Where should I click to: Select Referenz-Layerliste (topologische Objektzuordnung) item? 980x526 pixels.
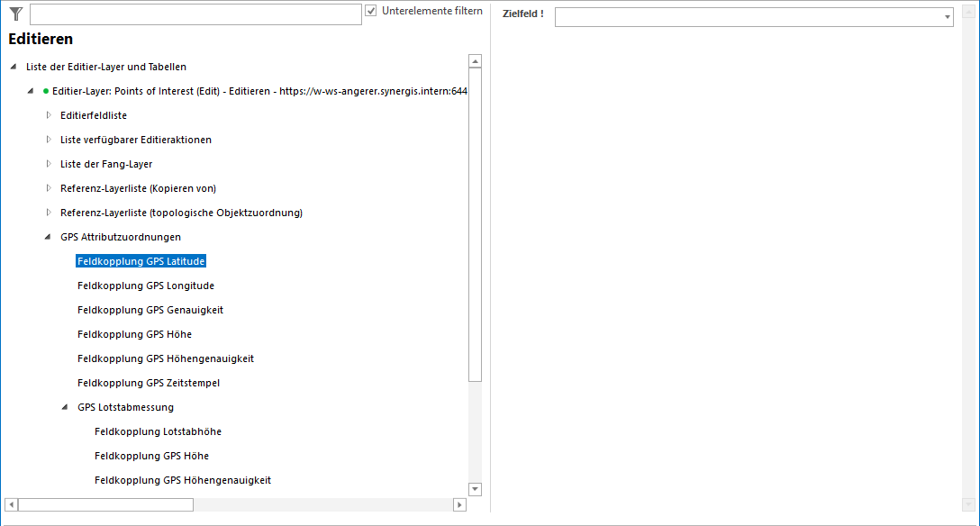[x=181, y=213]
